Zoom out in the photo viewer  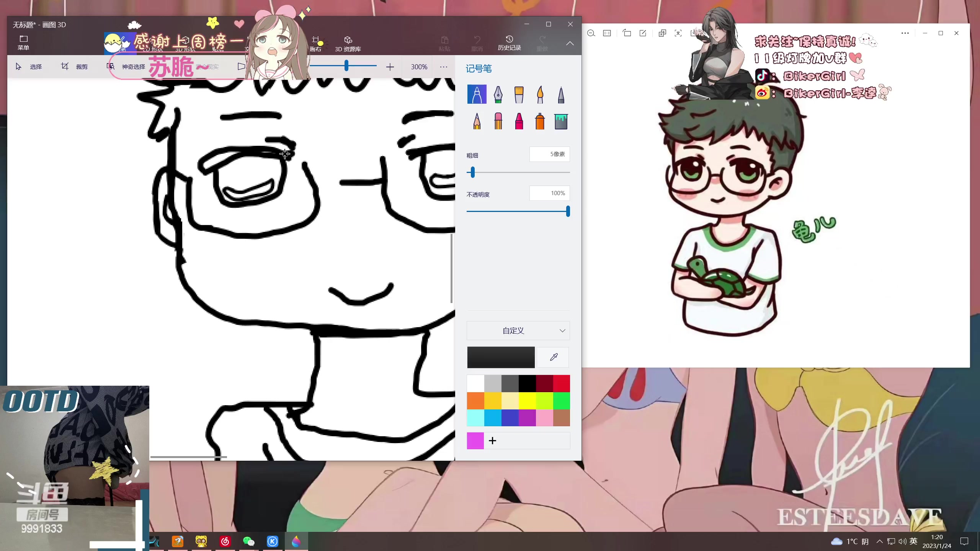[591, 33]
